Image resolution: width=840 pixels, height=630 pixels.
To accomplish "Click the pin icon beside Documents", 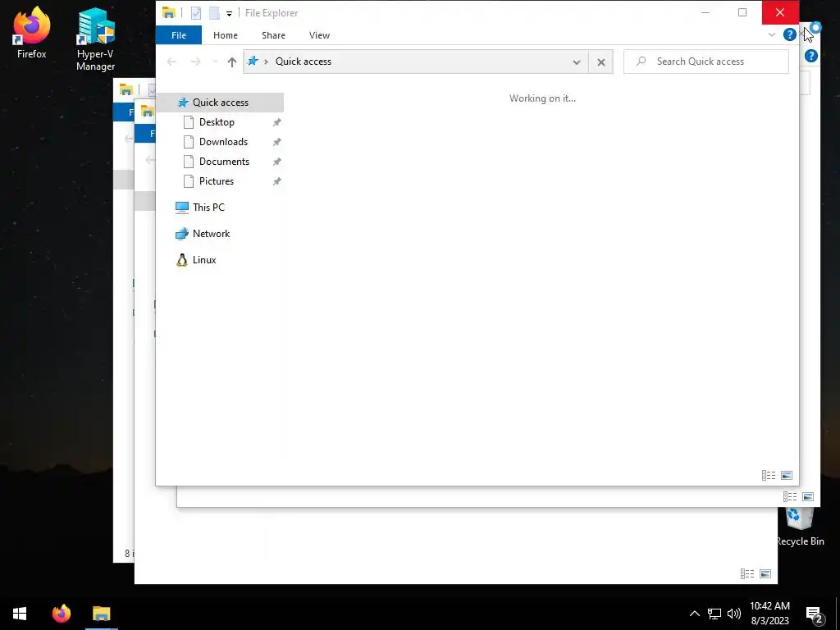I will point(276,162).
